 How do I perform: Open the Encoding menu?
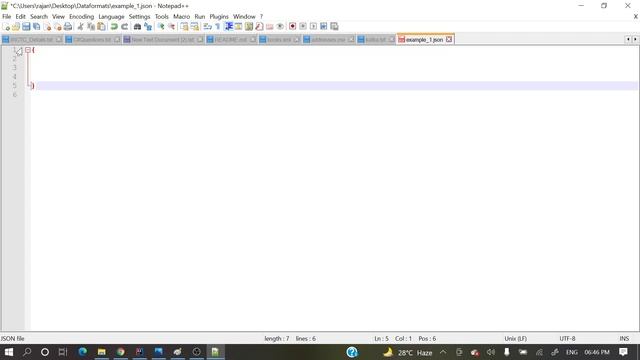(82, 16)
